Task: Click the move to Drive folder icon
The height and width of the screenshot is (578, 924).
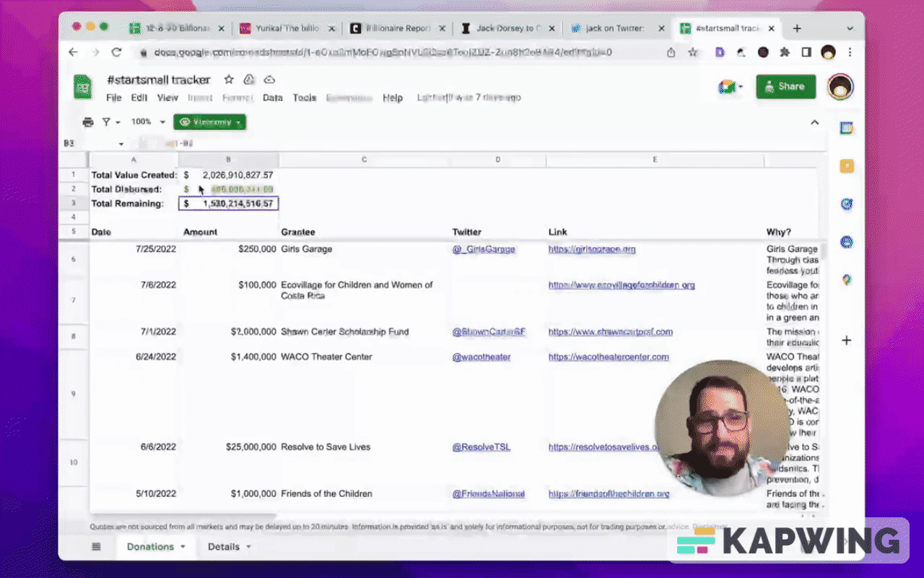Action: tap(249, 79)
